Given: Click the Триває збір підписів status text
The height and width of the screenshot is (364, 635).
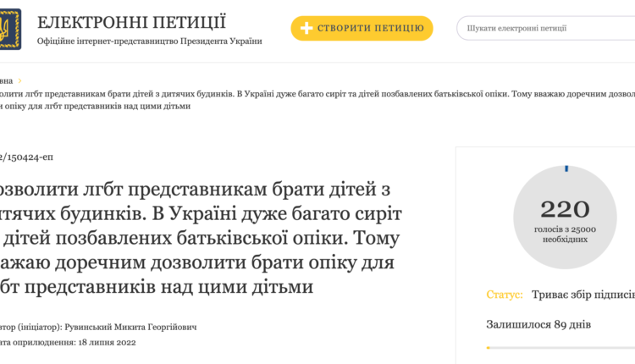Looking at the screenshot, I should tap(583, 295).
